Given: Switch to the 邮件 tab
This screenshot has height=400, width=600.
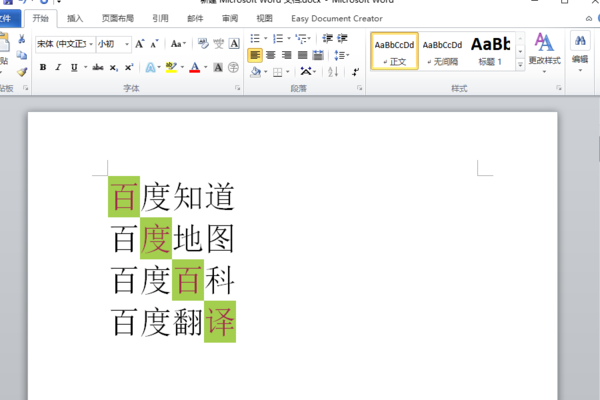Looking at the screenshot, I should [x=195, y=18].
